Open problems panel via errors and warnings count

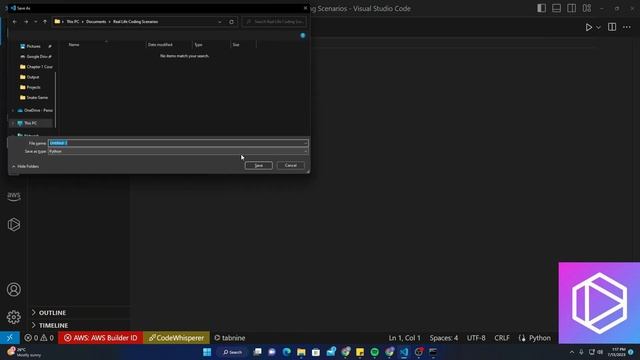click(39, 338)
